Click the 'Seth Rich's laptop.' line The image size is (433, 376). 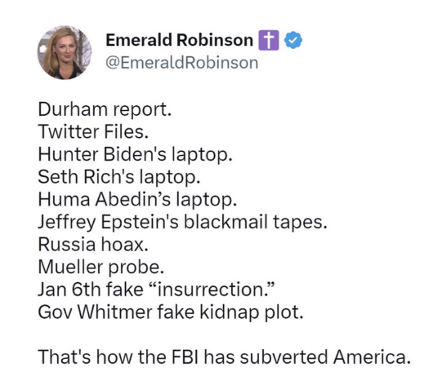pos(119,177)
